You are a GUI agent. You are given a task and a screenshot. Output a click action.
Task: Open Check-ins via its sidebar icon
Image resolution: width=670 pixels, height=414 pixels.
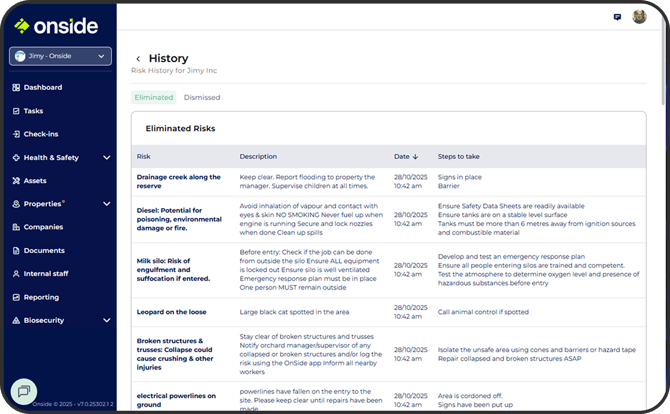[16, 134]
